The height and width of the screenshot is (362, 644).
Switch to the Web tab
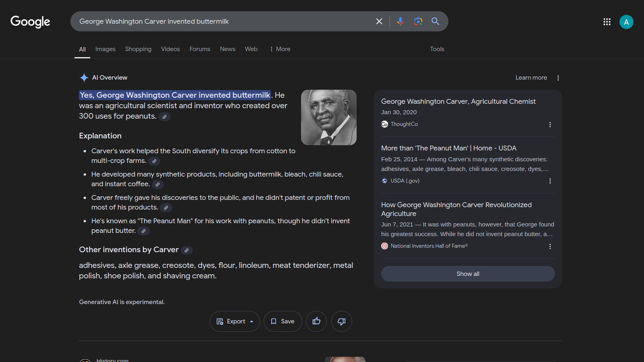(x=251, y=49)
